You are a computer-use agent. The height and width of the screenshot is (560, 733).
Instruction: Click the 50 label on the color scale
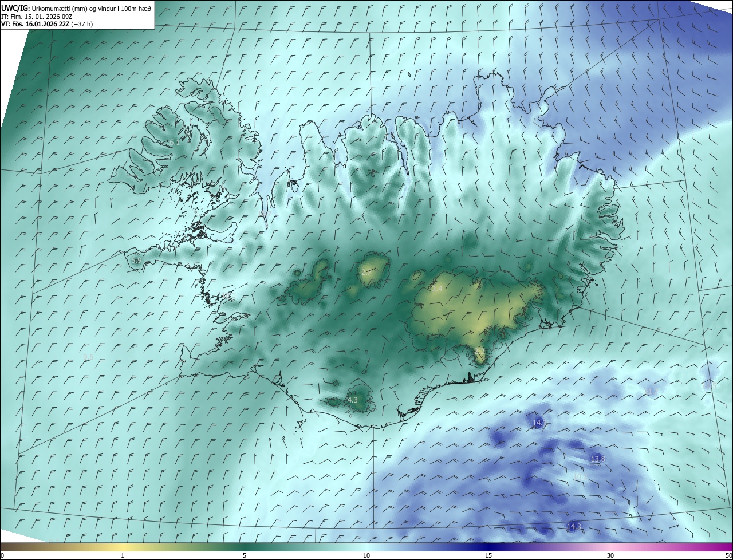728,555
